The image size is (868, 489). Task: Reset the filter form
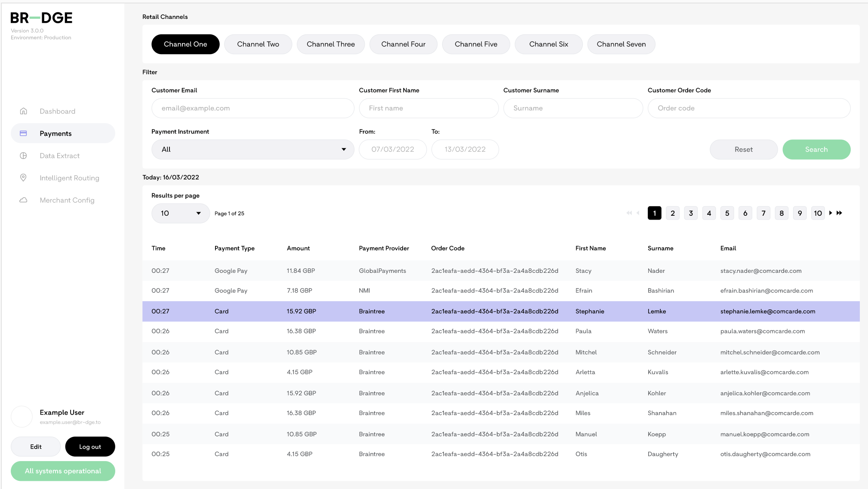coord(743,149)
